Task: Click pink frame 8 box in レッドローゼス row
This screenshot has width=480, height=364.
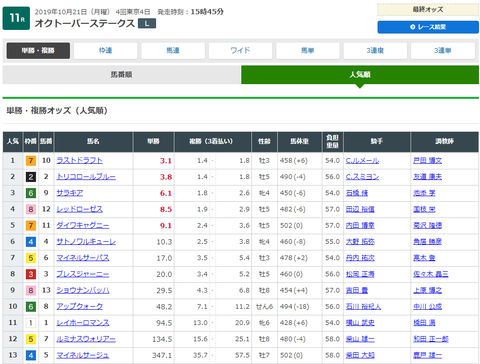Action: click(31, 209)
